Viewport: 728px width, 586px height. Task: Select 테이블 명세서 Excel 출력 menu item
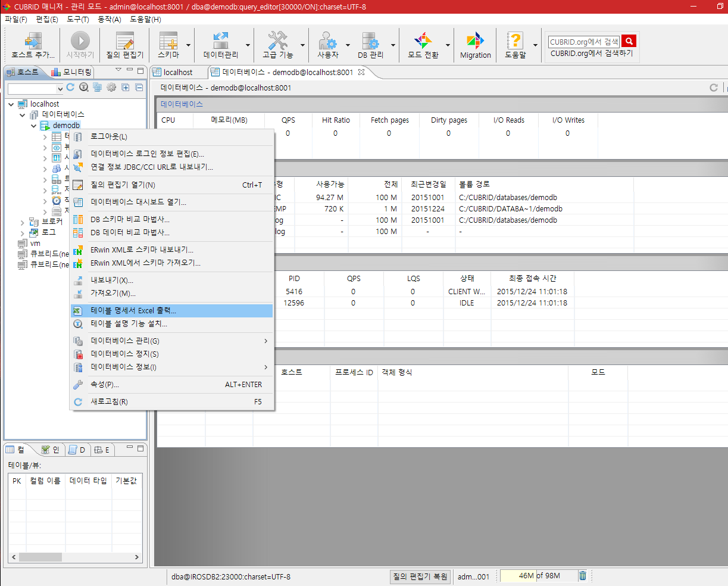[x=172, y=311]
